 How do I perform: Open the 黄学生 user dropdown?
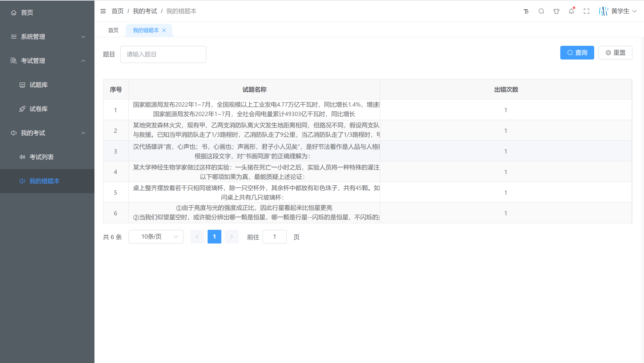click(x=624, y=11)
